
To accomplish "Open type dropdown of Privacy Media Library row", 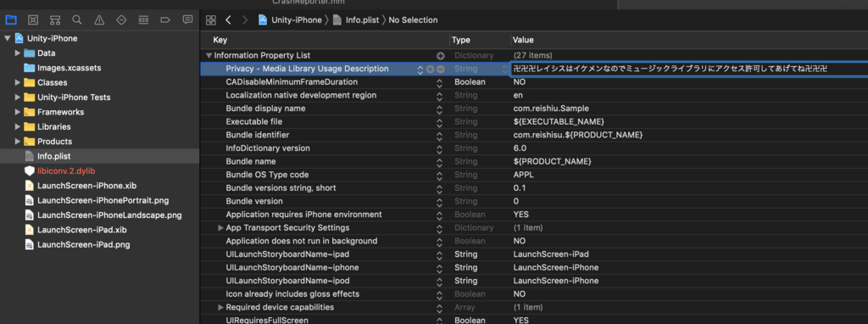I will tap(504, 70).
